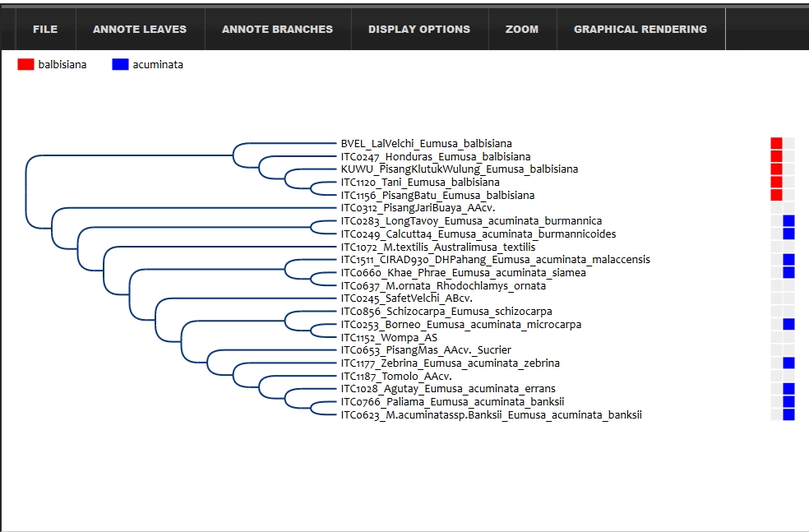Click the blue acuminata legend swatch
This screenshot has width=809, height=532.
click(120, 64)
